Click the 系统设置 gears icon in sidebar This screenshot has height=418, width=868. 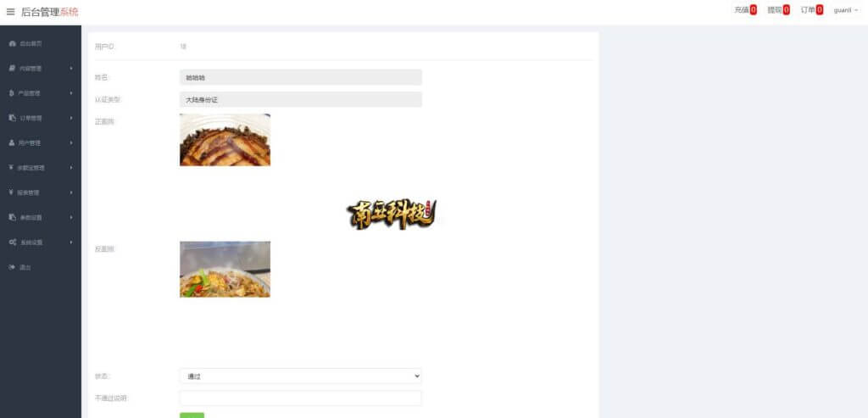tap(12, 242)
